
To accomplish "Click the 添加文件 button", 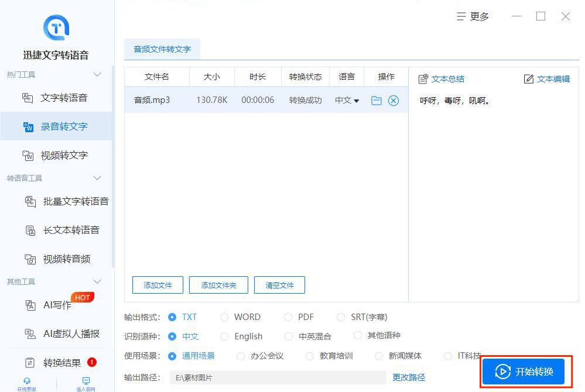I will [x=158, y=285].
